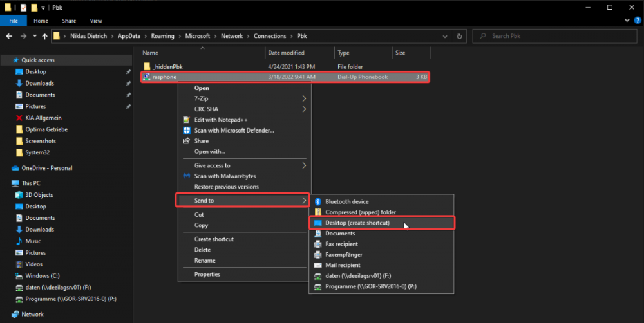Sort files by Date modified column

click(x=287, y=53)
